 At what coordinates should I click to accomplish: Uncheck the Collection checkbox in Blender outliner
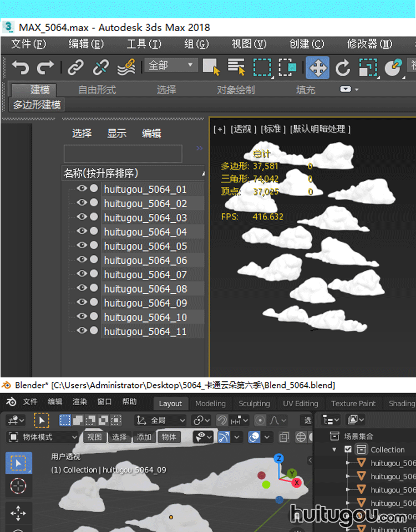pyautogui.click(x=348, y=449)
